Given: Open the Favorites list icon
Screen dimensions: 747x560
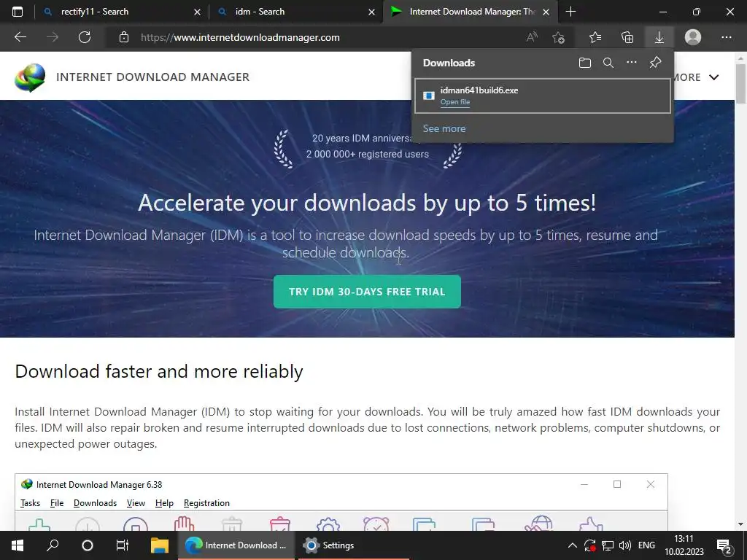Looking at the screenshot, I should [595, 37].
